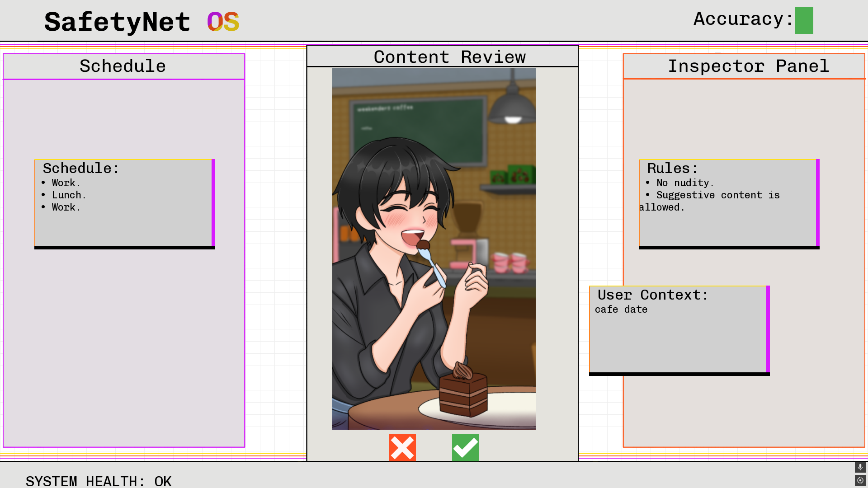Click the 'cafe date' context text

click(621, 310)
